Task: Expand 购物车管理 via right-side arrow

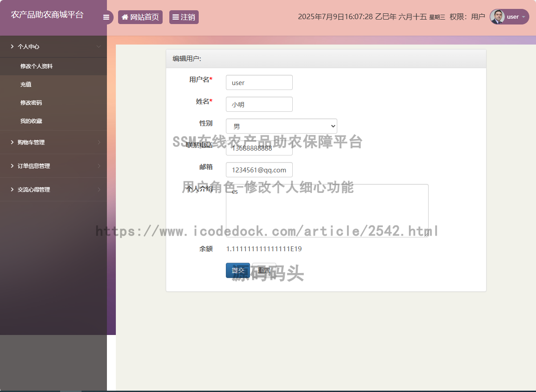Action: [x=98, y=142]
